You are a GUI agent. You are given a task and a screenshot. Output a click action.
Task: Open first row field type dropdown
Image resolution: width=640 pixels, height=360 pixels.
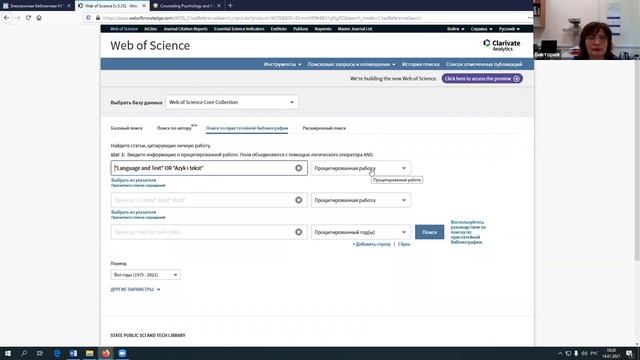360,168
